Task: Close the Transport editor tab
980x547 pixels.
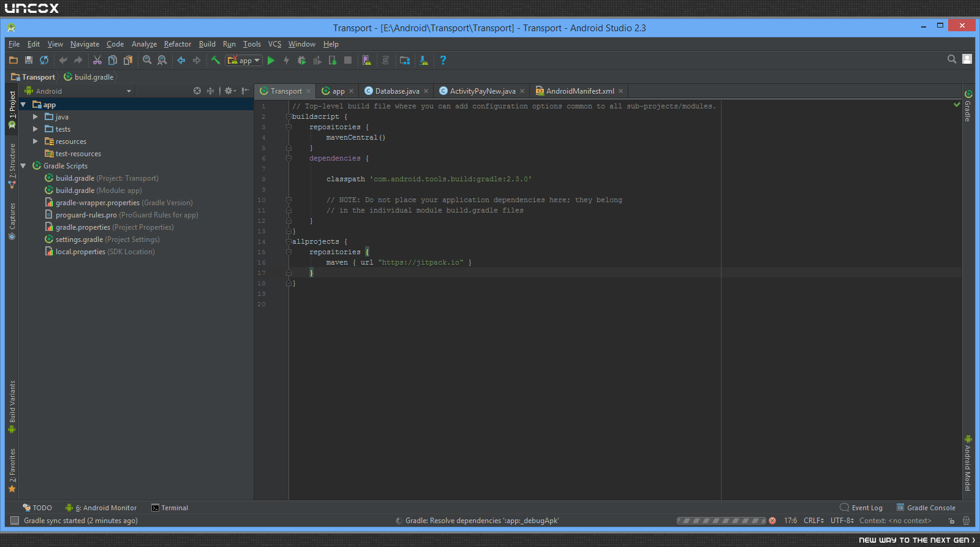Action: coord(309,91)
